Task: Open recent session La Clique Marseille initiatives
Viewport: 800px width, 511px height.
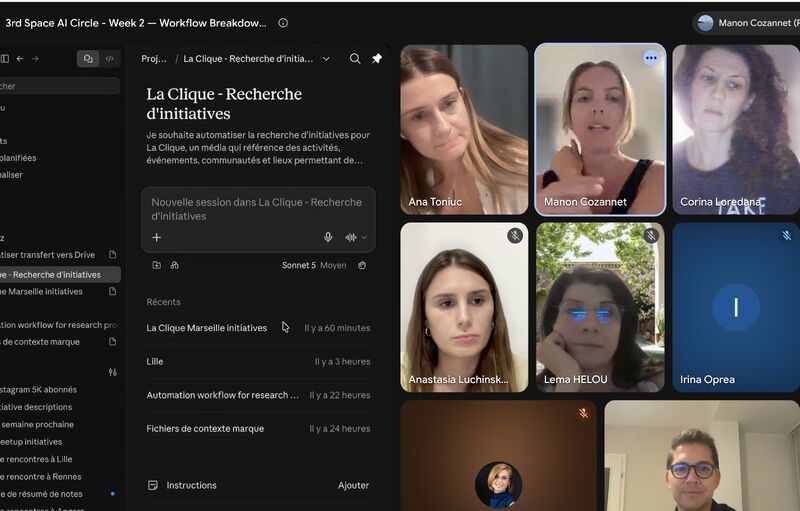Action: [x=258, y=328]
